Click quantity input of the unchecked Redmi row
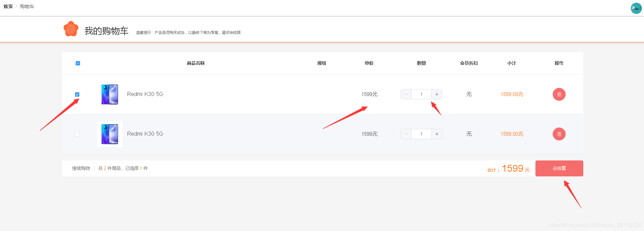 pos(421,134)
